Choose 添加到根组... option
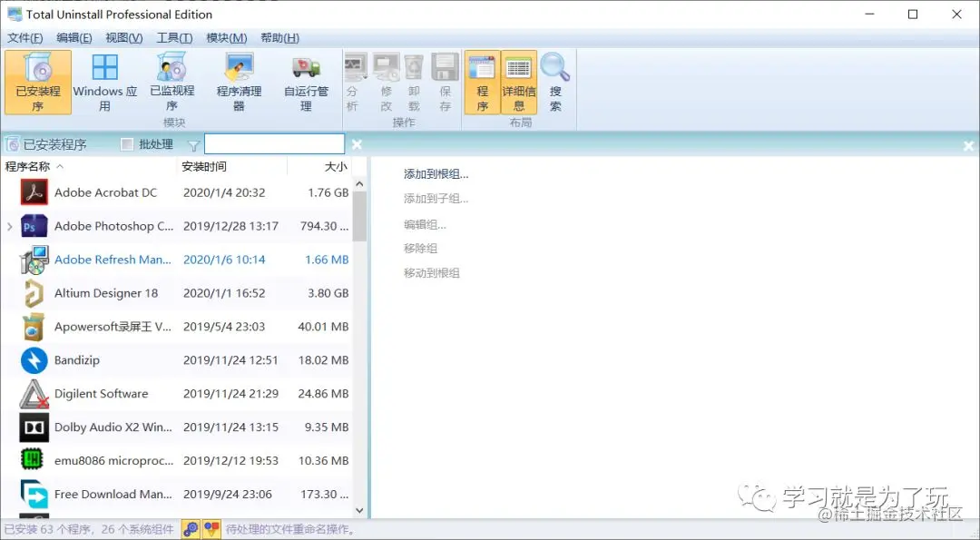Image resolution: width=980 pixels, height=540 pixels. coord(436,174)
